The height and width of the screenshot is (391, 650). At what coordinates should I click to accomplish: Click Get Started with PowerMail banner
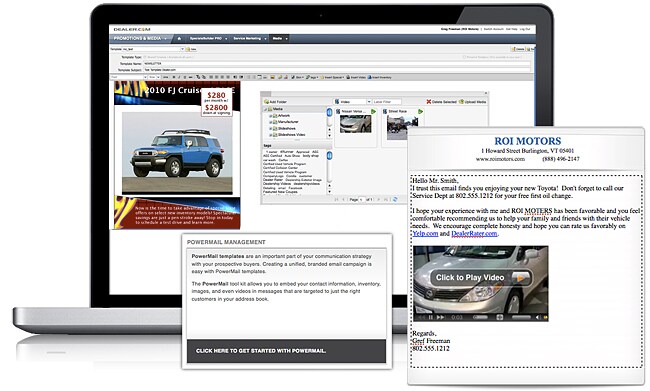tap(286, 351)
